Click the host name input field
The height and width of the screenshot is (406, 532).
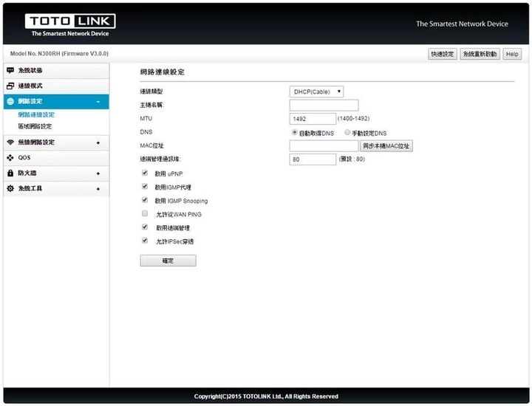pyautogui.click(x=324, y=105)
